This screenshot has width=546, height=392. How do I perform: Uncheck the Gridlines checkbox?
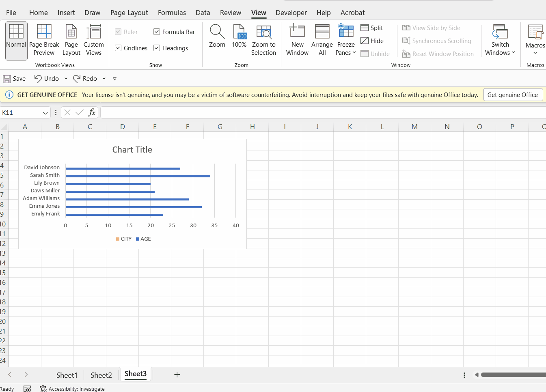point(118,48)
